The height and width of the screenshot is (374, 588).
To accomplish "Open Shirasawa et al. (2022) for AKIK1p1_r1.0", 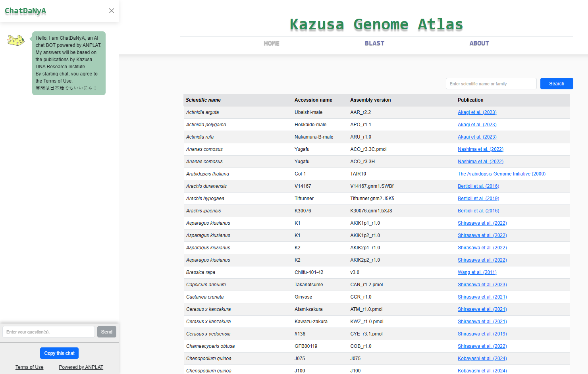I will point(482,223).
